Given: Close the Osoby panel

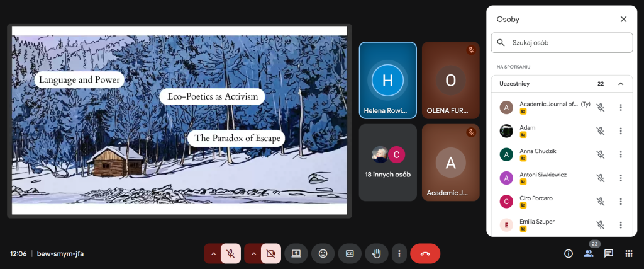Looking at the screenshot, I should tap(623, 20).
